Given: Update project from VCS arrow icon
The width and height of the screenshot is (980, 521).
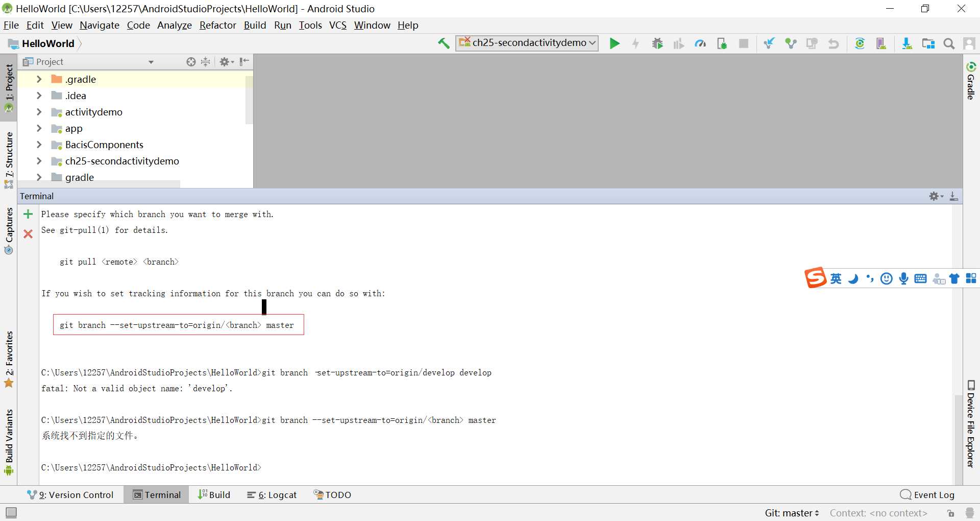Looking at the screenshot, I should (769, 43).
